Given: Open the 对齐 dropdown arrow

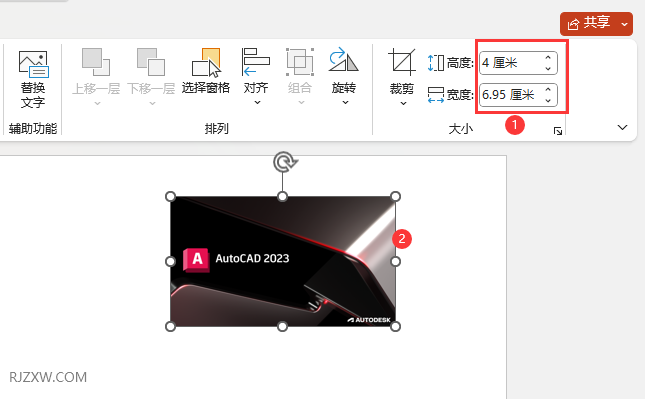Looking at the screenshot, I should point(257,102).
